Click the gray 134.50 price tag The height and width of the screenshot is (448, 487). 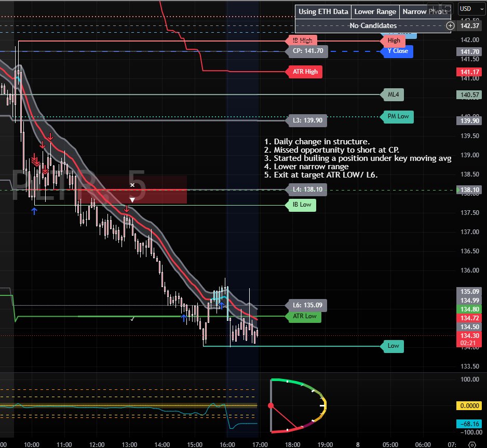click(x=469, y=327)
